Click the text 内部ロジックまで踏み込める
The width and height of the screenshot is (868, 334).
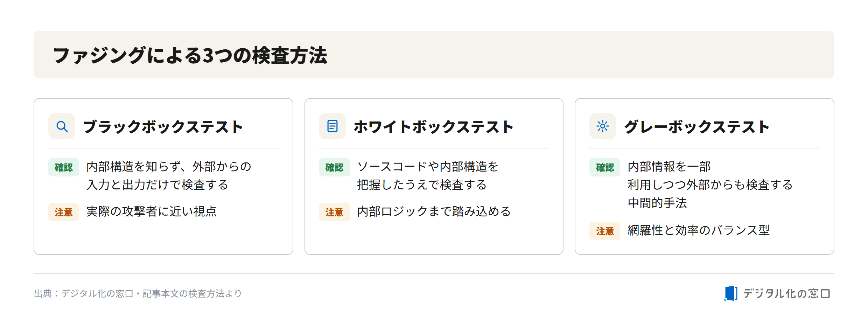point(434,211)
